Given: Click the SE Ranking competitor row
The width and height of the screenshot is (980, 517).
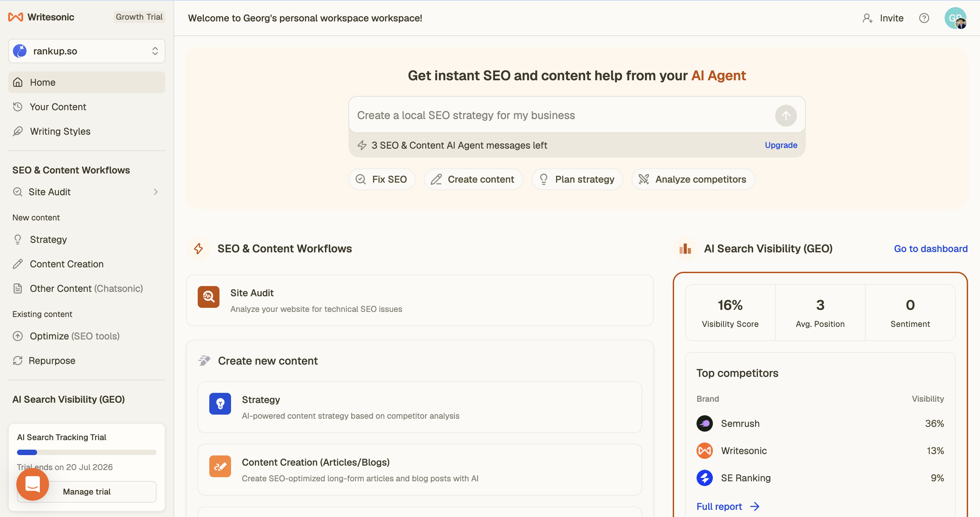Looking at the screenshot, I should pyautogui.click(x=820, y=478).
